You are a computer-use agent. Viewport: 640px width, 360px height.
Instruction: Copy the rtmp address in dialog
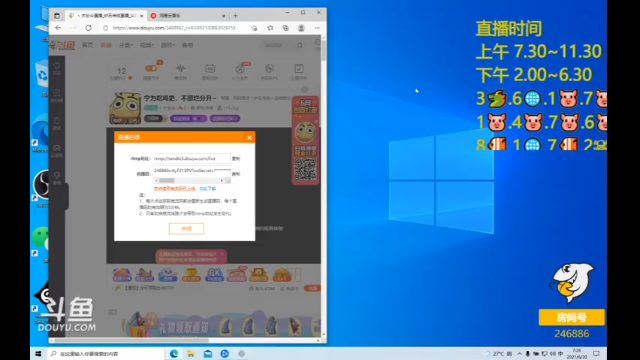tap(236, 158)
